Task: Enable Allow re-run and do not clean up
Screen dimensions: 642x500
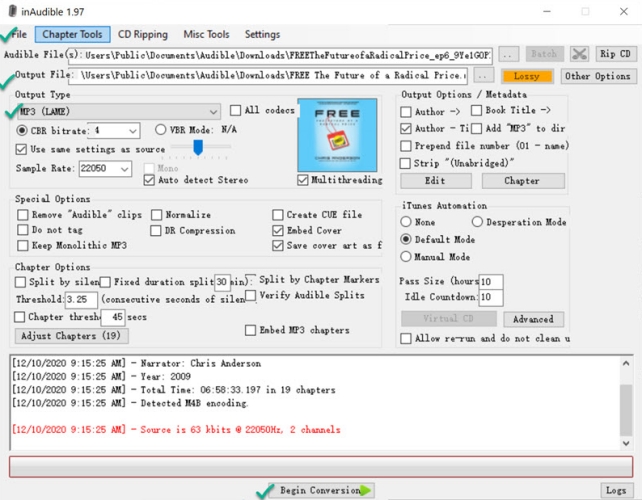Action: coord(406,338)
